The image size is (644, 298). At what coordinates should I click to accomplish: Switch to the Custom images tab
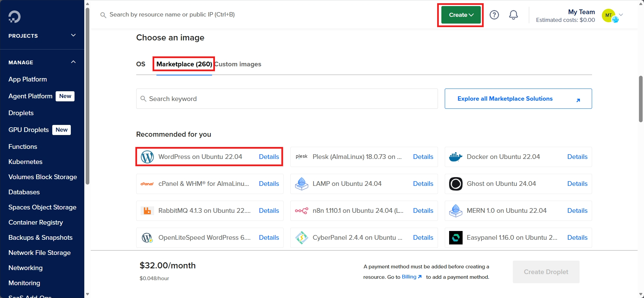[238, 64]
